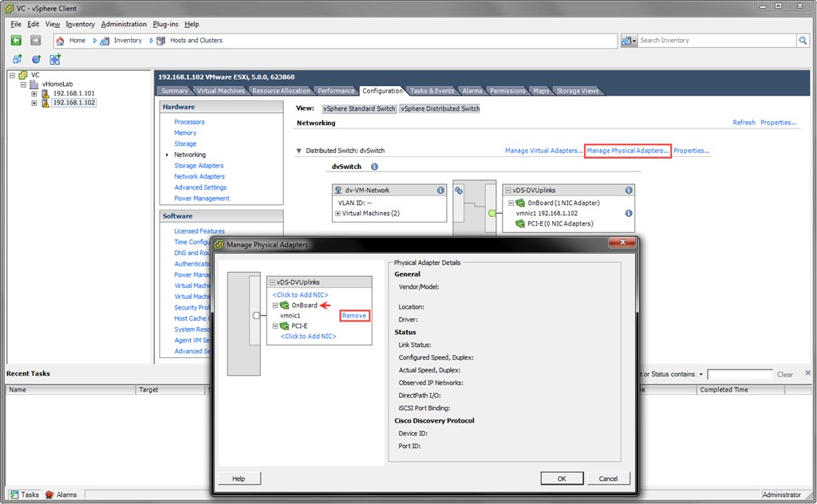Switch to the Tasks & Events tab
This screenshot has height=504, width=817.
pyautogui.click(x=432, y=91)
